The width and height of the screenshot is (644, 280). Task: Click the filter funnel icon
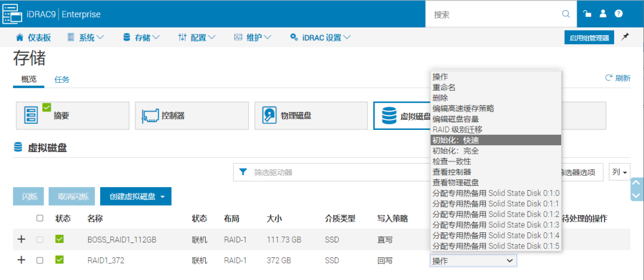tap(243, 172)
